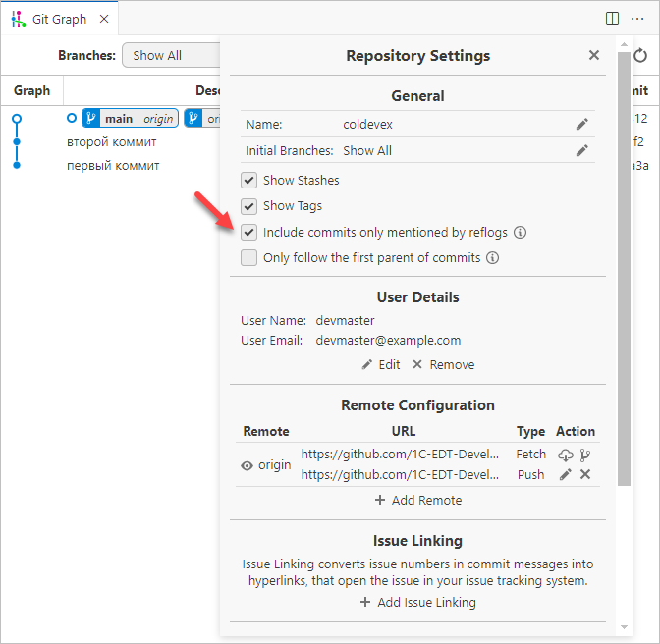Viewport: 660px width, 644px height.
Task: Disable the Show Tags checkbox
Action: (x=248, y=206)
